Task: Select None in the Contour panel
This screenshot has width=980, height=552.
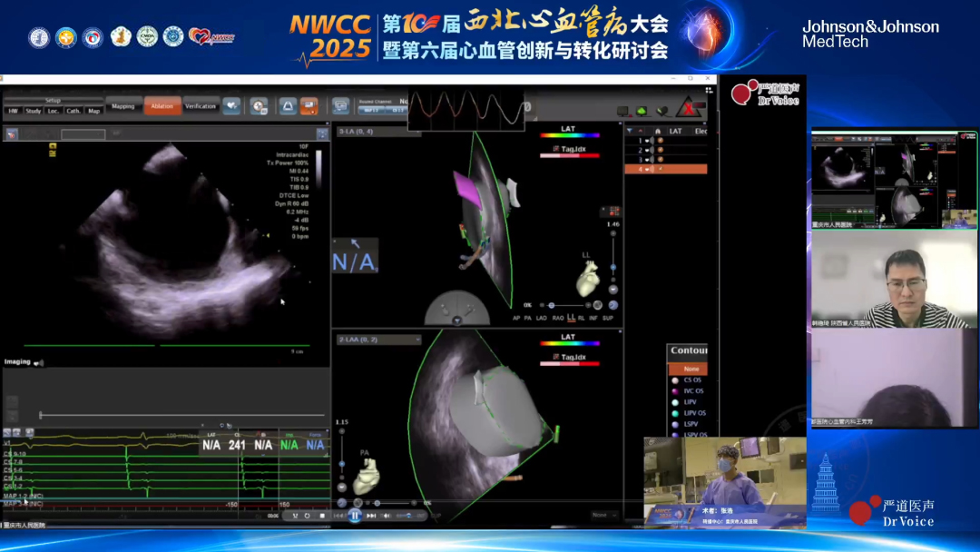Action: click(688, 369)
